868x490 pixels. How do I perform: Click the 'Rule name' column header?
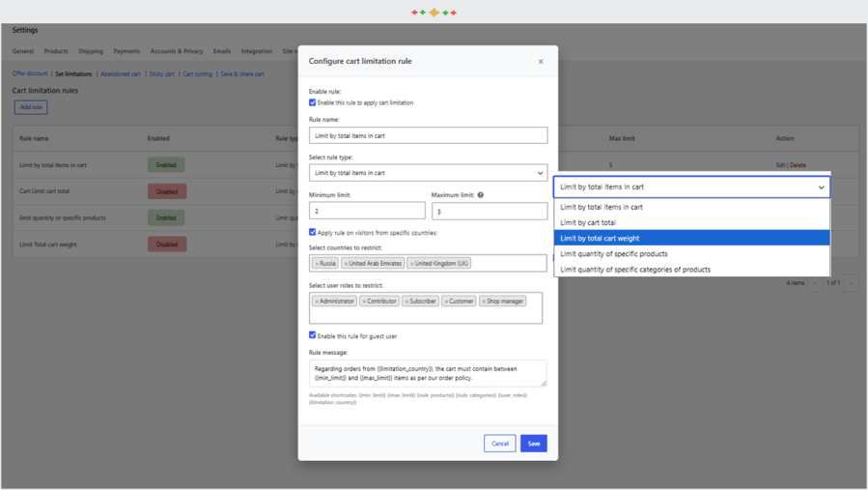tap(34, 138)
